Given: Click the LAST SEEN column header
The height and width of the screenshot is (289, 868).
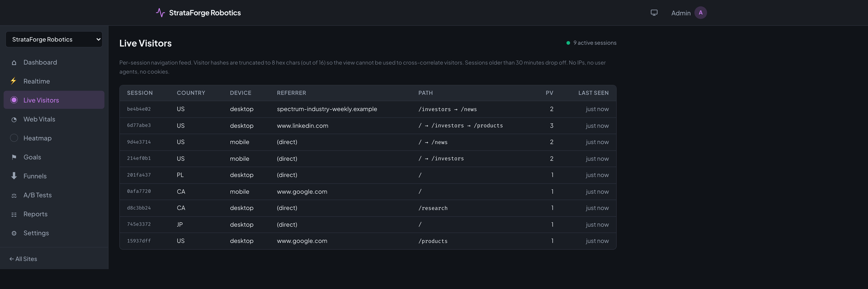Looking at the screenshot, I should pyautogui.click(x=594, y=93).
